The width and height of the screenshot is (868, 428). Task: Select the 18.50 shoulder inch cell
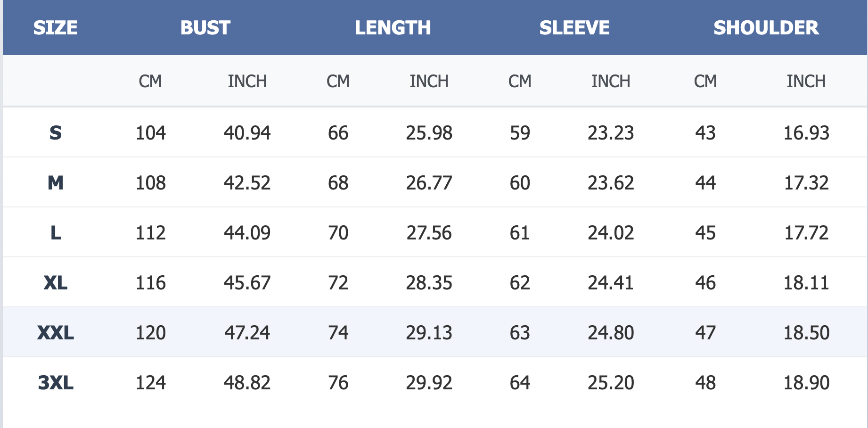tap(806, 333)
